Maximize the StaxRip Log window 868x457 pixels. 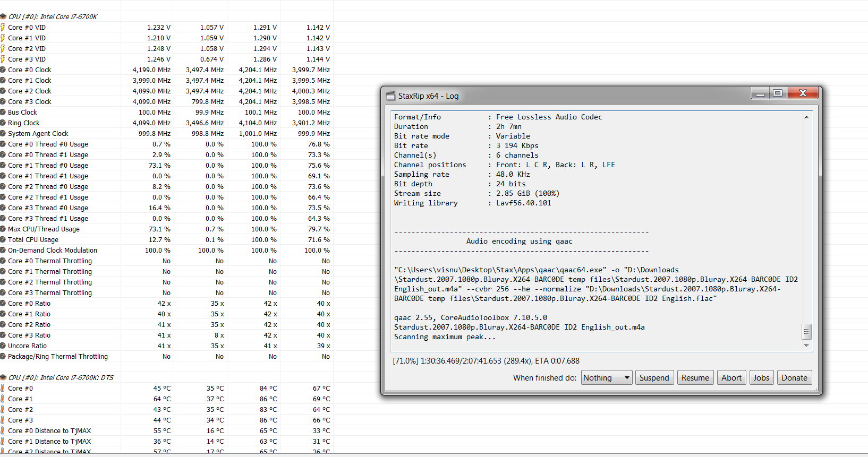tap(778, 93)
